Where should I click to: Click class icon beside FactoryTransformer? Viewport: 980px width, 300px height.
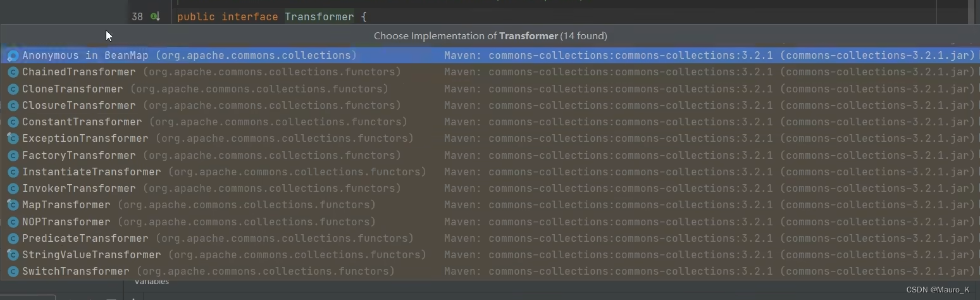(13, 156)
